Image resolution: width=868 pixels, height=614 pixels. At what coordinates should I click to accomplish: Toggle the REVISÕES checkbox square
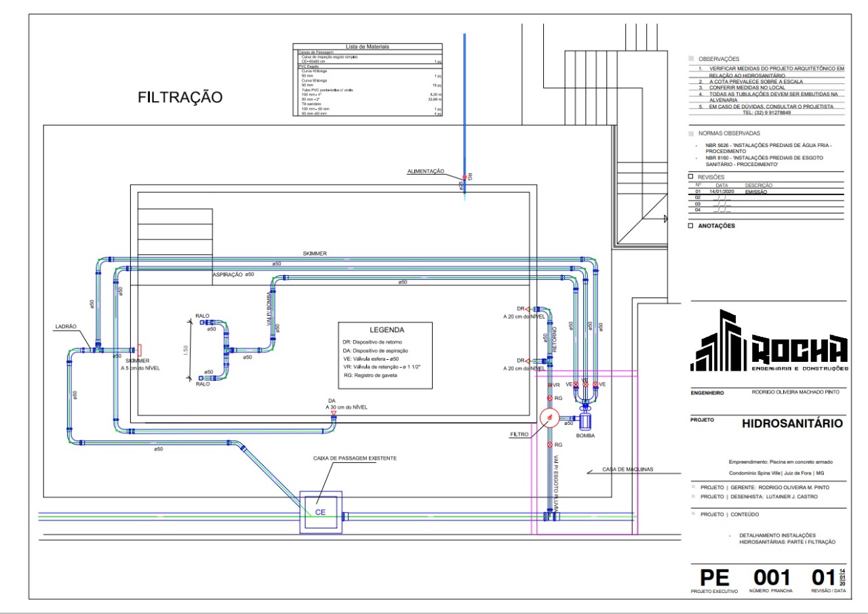[691, 177]
